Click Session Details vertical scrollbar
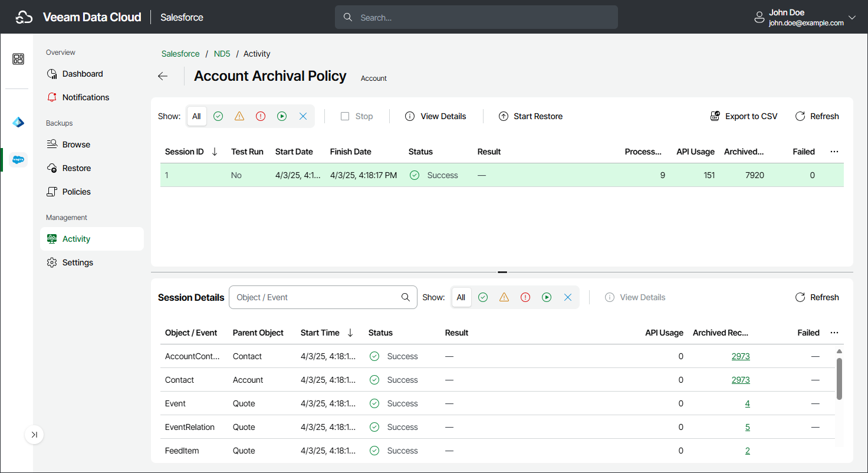The width and height of the screenshot is (868, 473). pyautogui.click(x=839, y=379)
